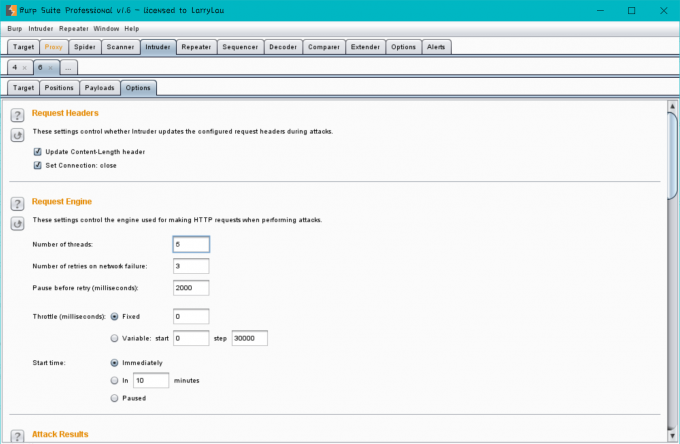
Task: Select the top-level Intruder tab
Action: [x=158, y=47]
